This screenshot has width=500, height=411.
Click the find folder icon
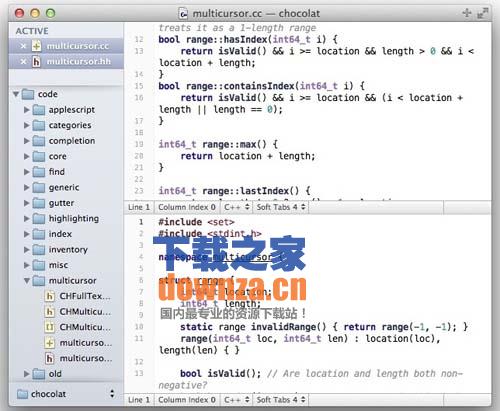tap(39, 172)
